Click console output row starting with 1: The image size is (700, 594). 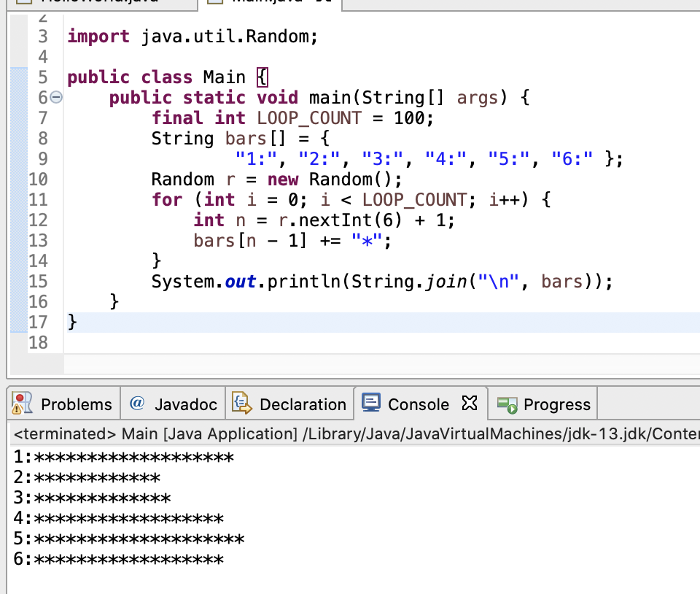[124, 457]
